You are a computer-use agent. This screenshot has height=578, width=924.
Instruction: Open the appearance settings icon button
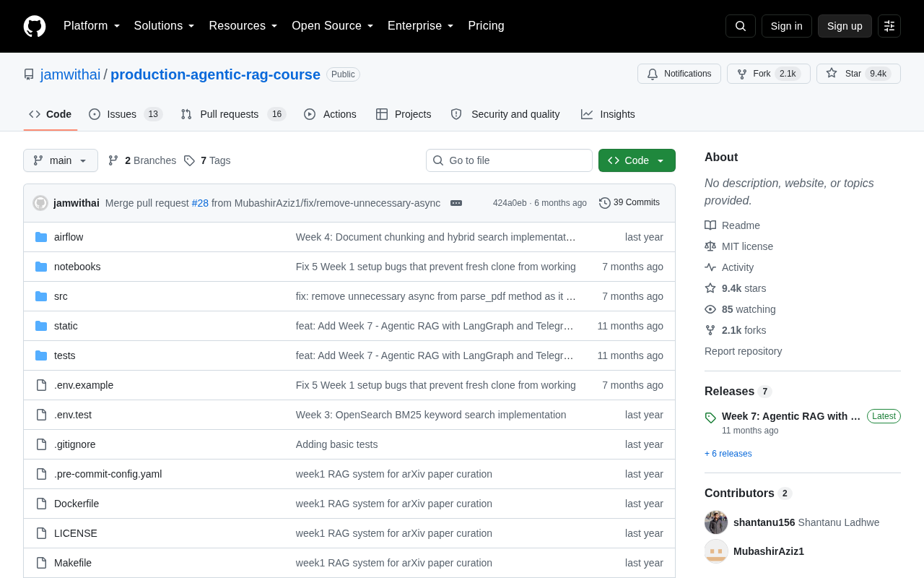click(x=889, y=26)
